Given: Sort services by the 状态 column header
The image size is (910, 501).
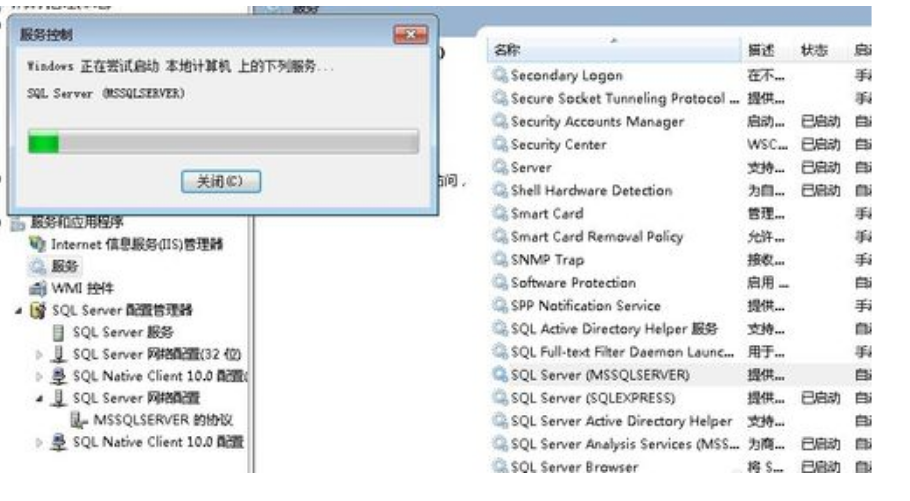Looking at the screenshot, I should (x=815, y=49).
